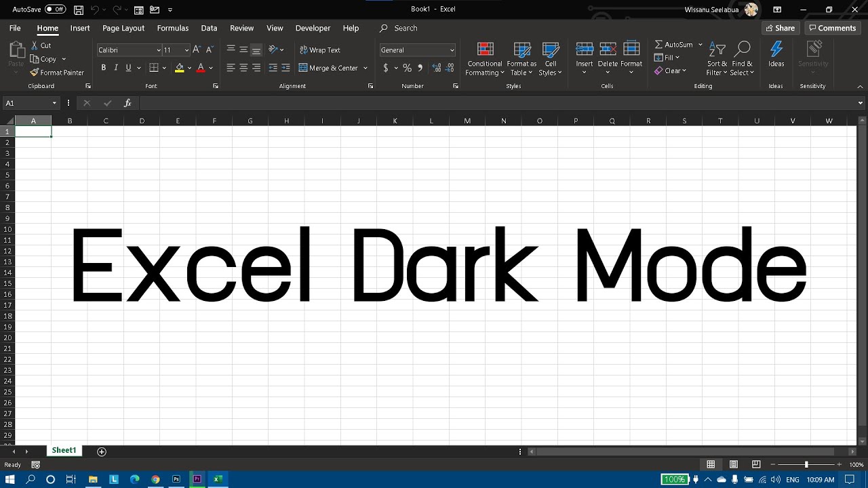Click the zoom slider handle
868x488 pixels.
806,464
